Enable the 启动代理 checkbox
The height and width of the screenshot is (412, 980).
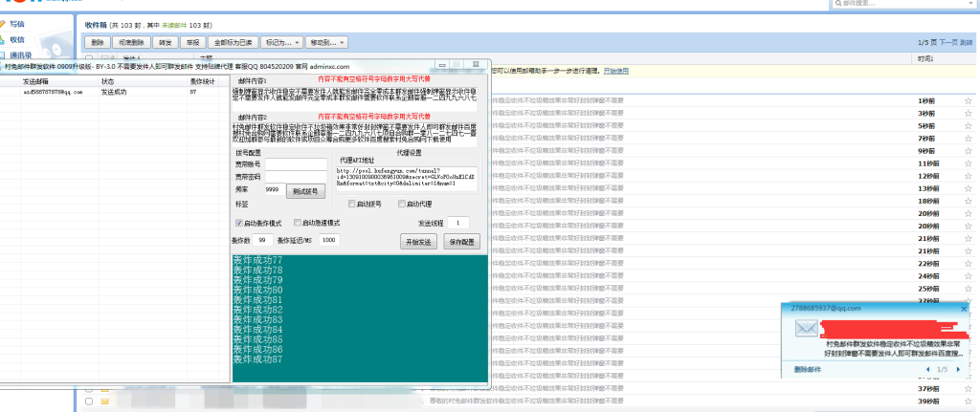pos(402,204)
